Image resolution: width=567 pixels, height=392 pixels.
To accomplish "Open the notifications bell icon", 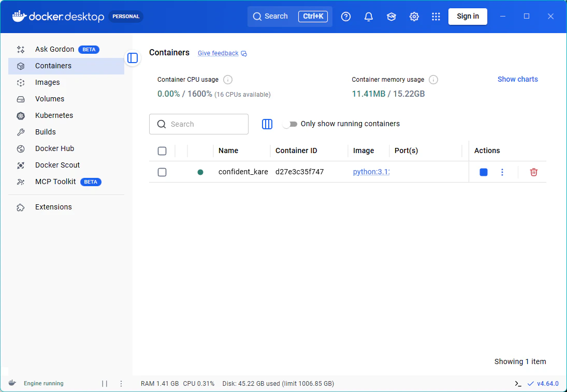I will (369, 16).
